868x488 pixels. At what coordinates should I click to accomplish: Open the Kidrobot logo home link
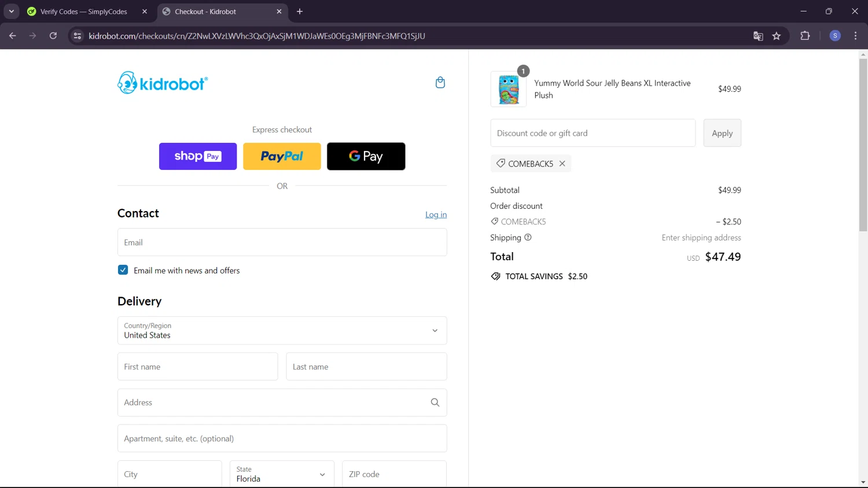[x=163, y=83]
